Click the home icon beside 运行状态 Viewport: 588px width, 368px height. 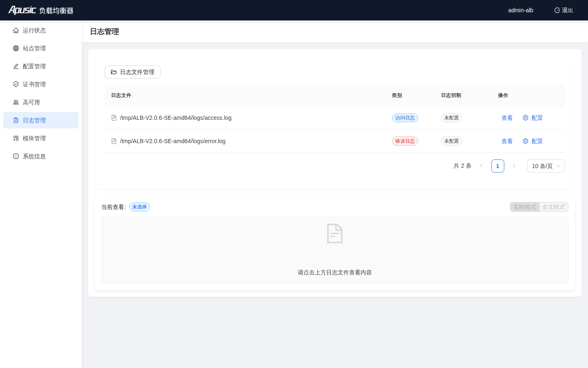[16, 30]
